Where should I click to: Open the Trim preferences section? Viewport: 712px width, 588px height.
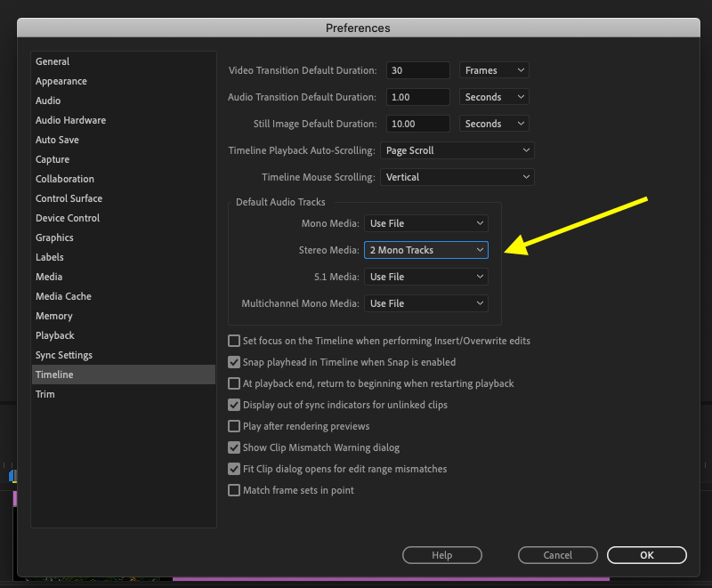45,394
